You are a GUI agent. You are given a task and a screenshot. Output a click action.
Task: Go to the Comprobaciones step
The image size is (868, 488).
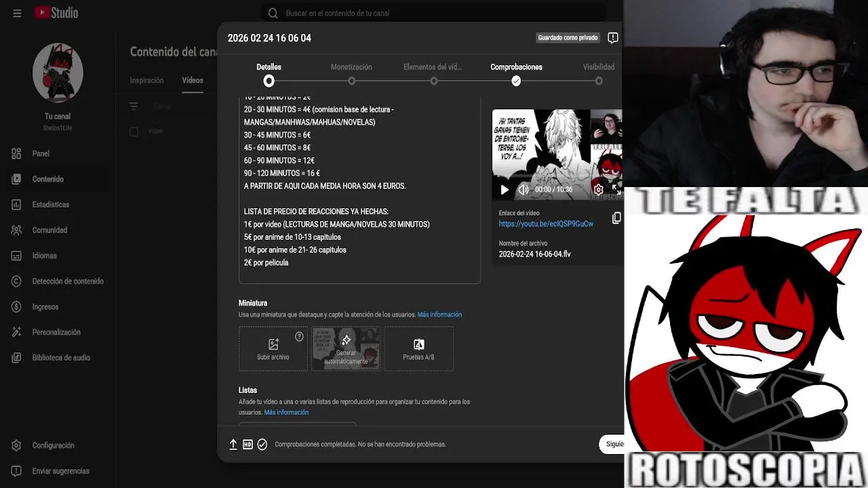point(516,73)
